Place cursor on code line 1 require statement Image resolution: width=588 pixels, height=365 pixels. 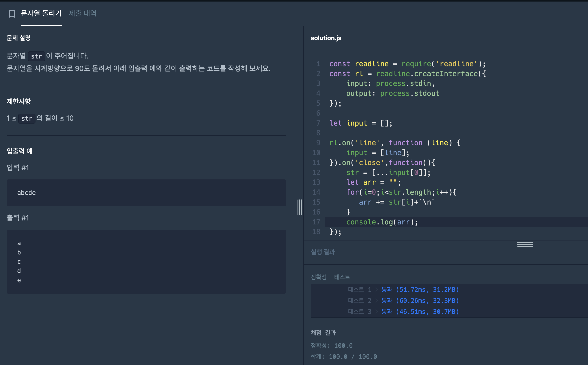[x=408, y=64]
